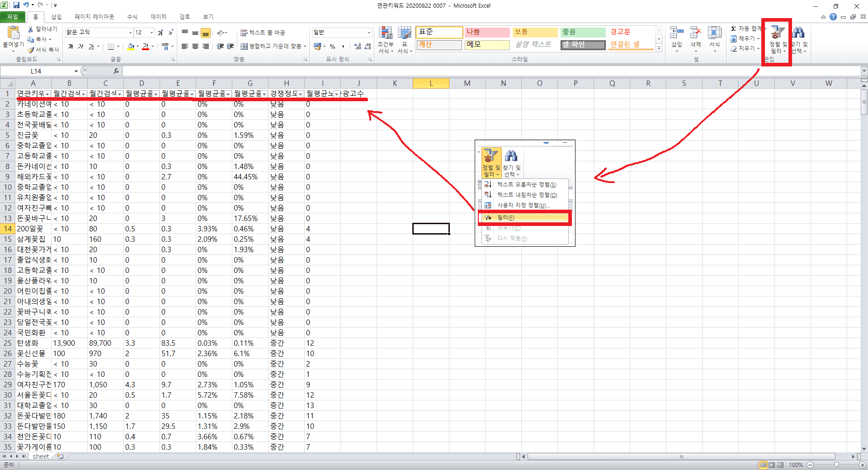Apply red font color
Screen dimensions: 868x470
coord(146,46)
